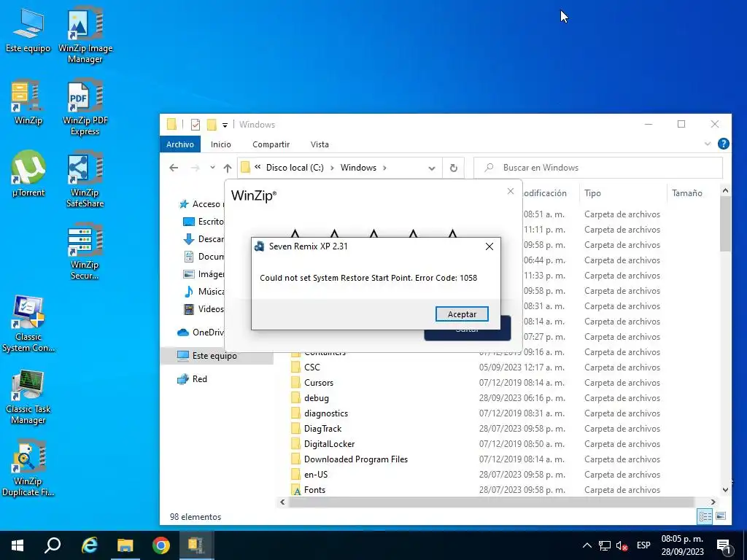Click the muted volume tray icon
Image resolution: width=747 pixels, height=560 pixels.
point(622,545)
